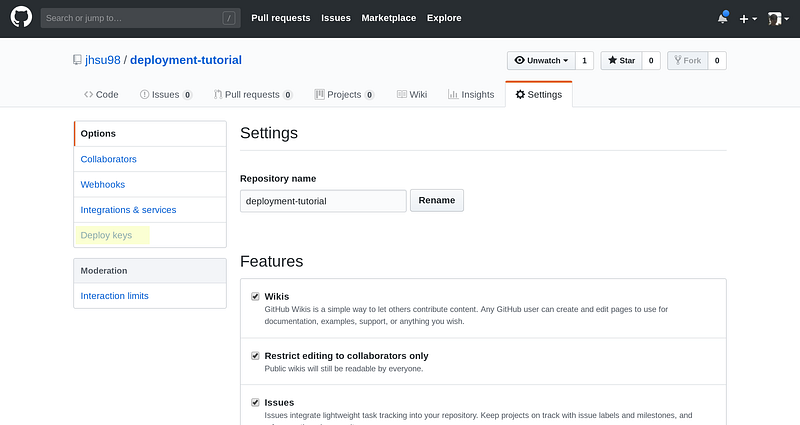Toggle the Wikis checkbox
The height and width of the screenshot is (425, 800).
255,296
